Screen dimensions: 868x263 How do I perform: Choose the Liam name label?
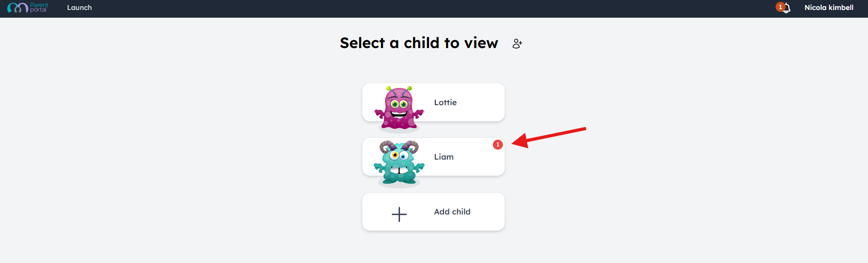click(444, 157)
